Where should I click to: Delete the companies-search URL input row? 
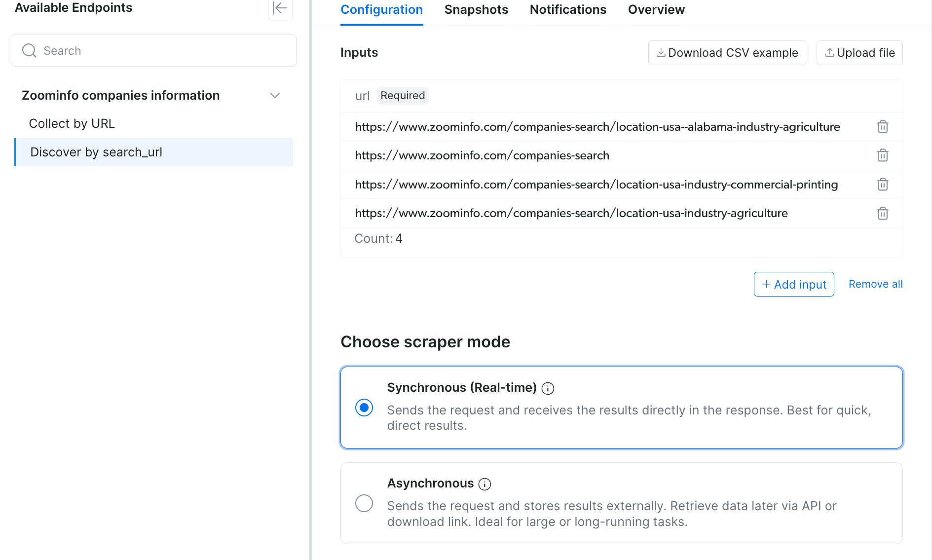click(x=883, y=155)
